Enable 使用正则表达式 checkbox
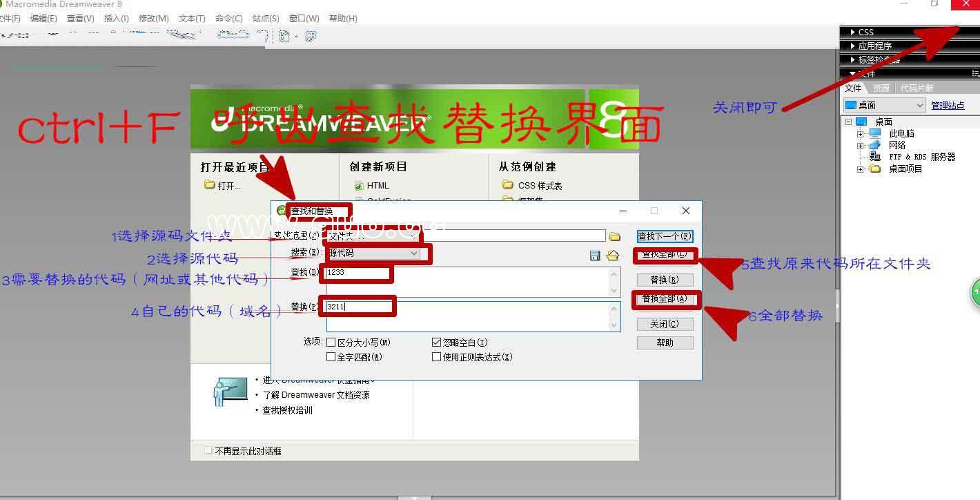The image size is (980, 500). click(x=436, y=357)
